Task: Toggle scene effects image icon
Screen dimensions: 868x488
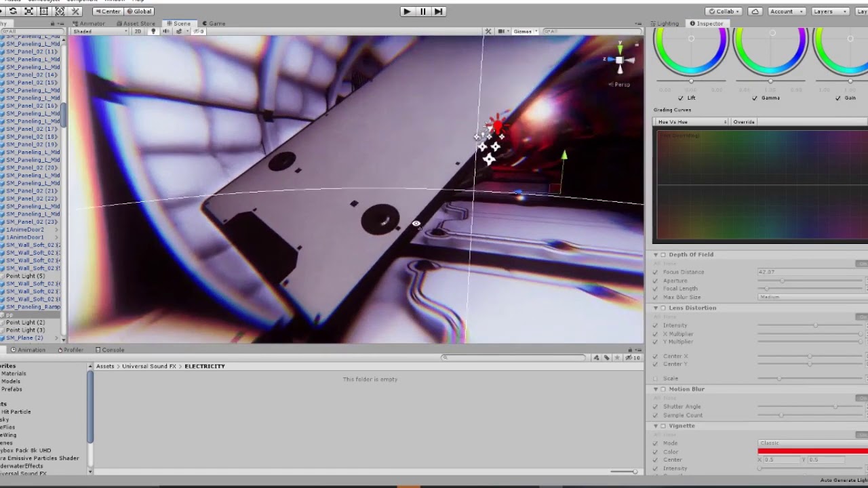Action: 180,31
